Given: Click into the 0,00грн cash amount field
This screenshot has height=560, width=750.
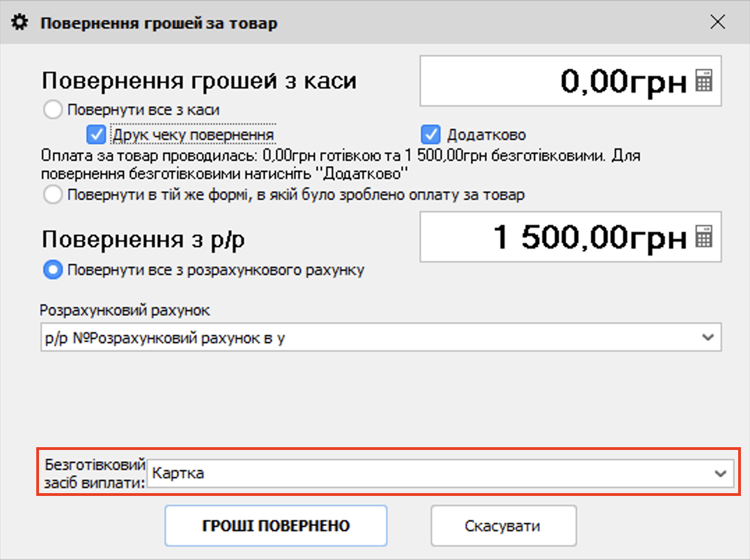Looking at the screenshot, I should [554, 81].
